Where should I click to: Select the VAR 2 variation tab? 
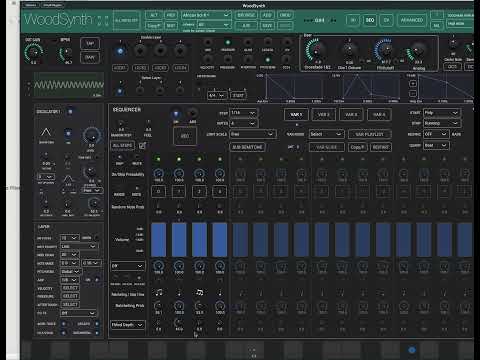(x=323, y=115)
